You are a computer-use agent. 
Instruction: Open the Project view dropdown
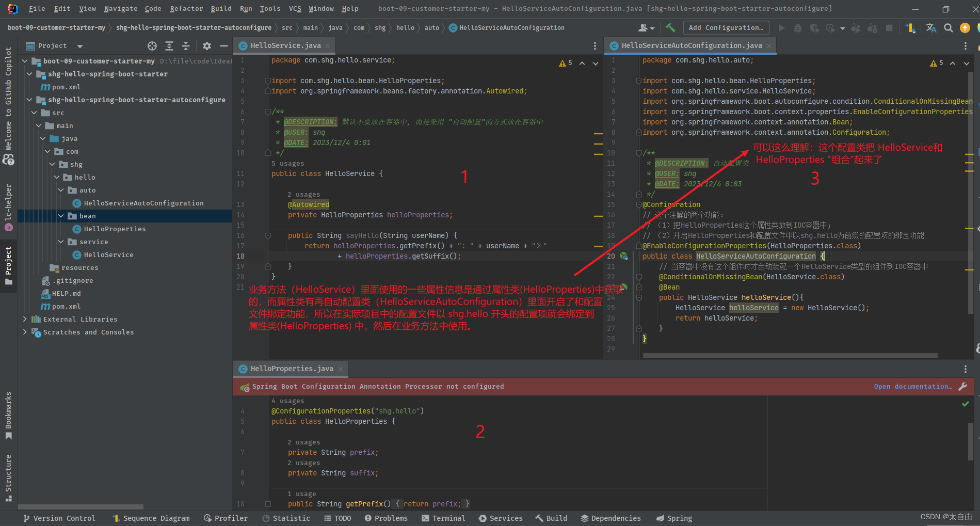click(79, 46)
